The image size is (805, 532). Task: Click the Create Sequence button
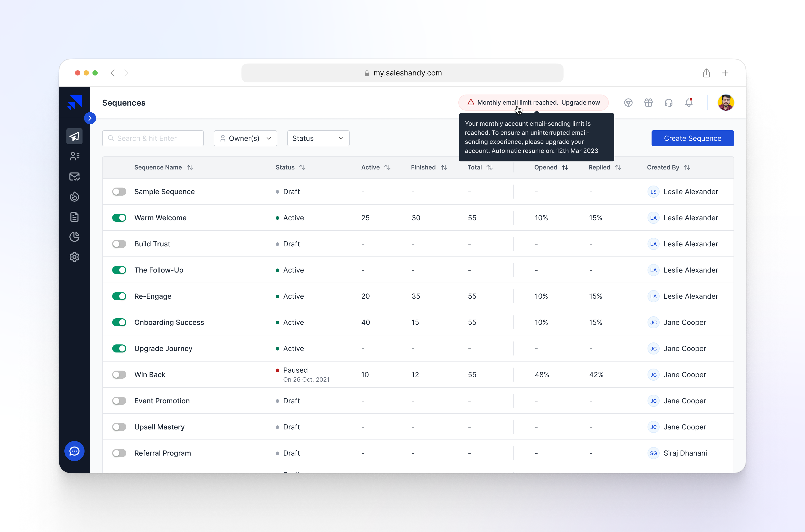[692, 139]
